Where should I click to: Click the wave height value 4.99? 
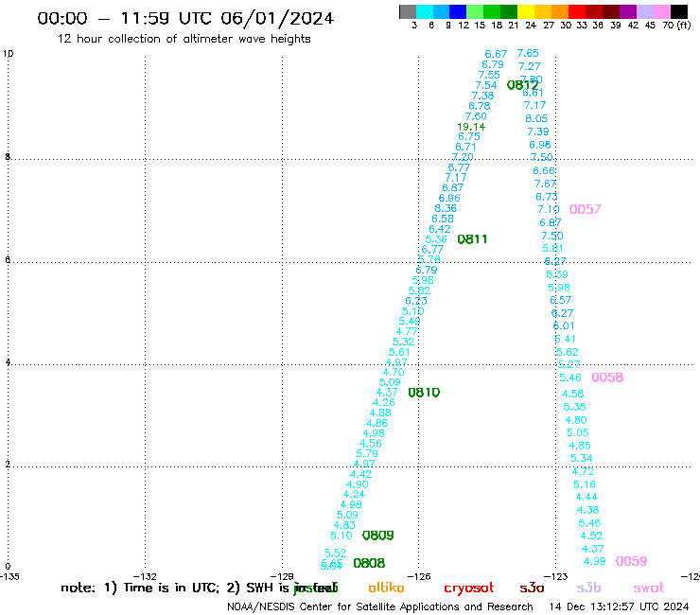coord(595,561)
